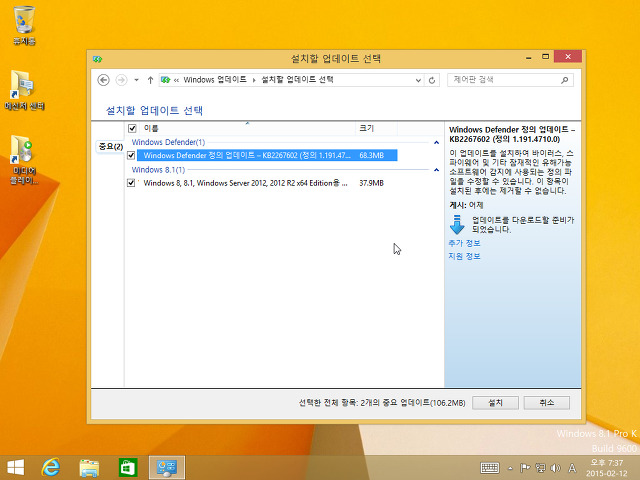Expand the address bar history dropdown
This screenshot has width=640, height=480.
[x=418, y=80]
